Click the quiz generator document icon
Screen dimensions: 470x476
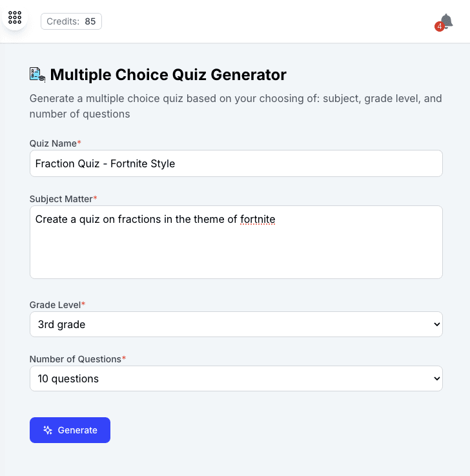[x=37, y=74]
